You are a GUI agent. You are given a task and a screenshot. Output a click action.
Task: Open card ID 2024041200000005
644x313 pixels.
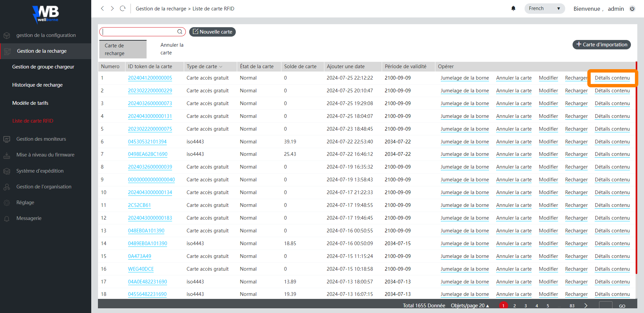pos(150,78)
